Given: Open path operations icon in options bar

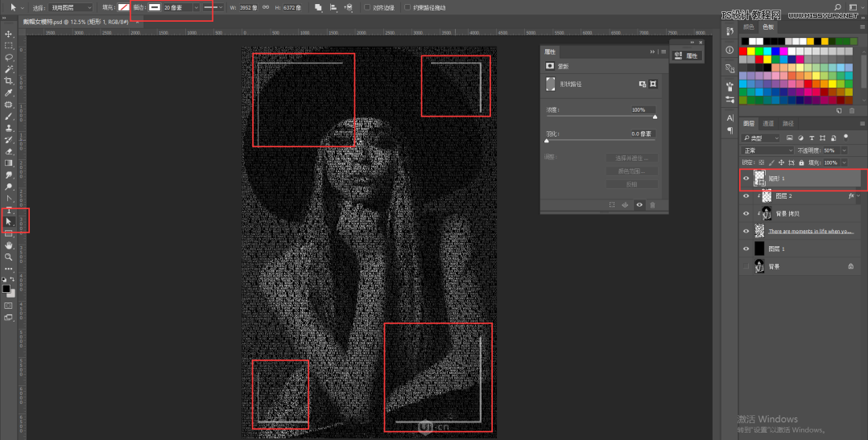Looking at the screenshot, I should tap(318, 8).
